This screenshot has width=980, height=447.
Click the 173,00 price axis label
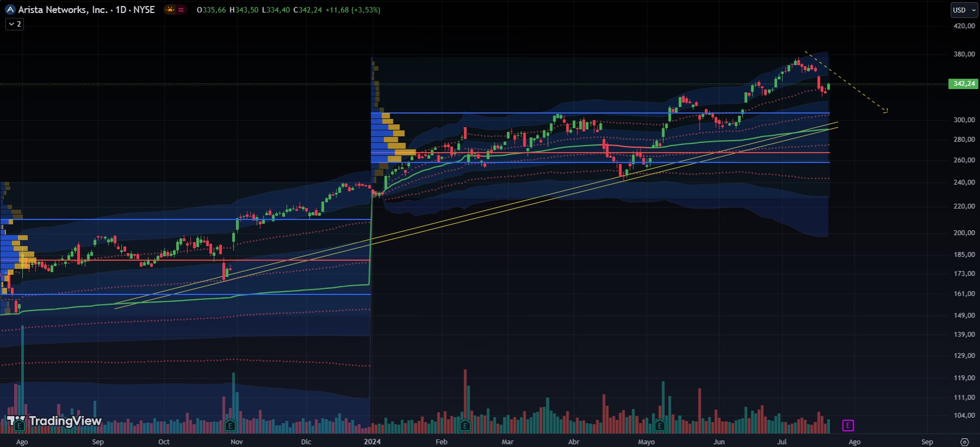964,274
